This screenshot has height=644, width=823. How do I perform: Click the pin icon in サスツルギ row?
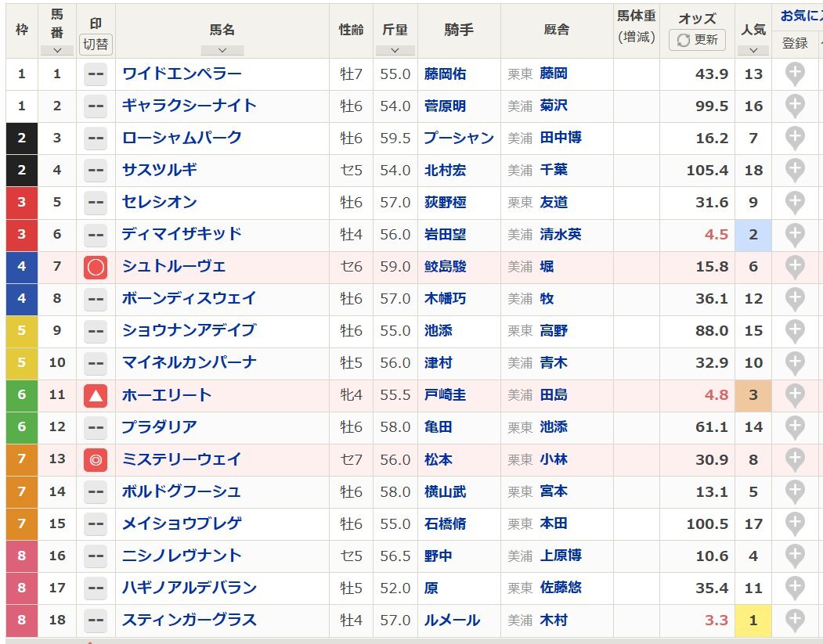click(x=795, y=170)
